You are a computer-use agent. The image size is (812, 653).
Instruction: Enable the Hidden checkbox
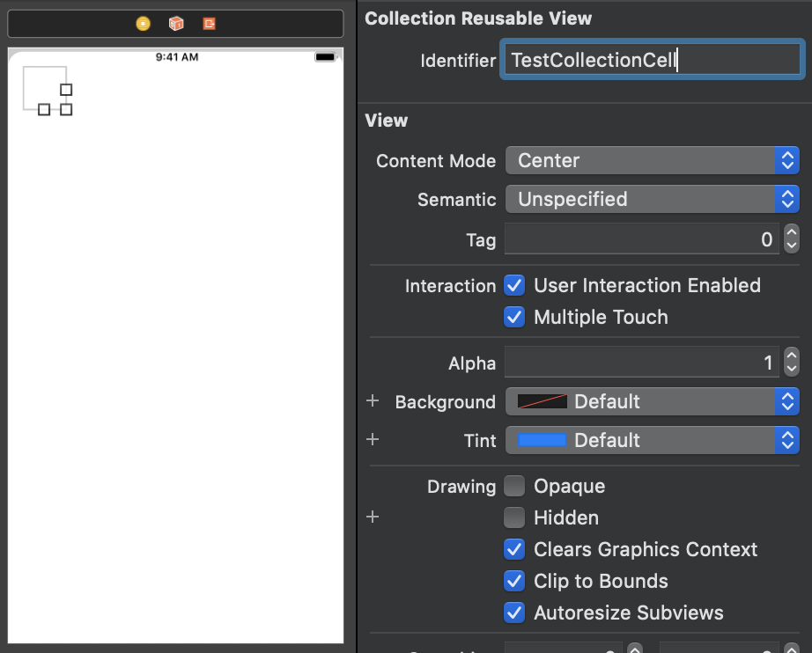[x=514, y=517]
